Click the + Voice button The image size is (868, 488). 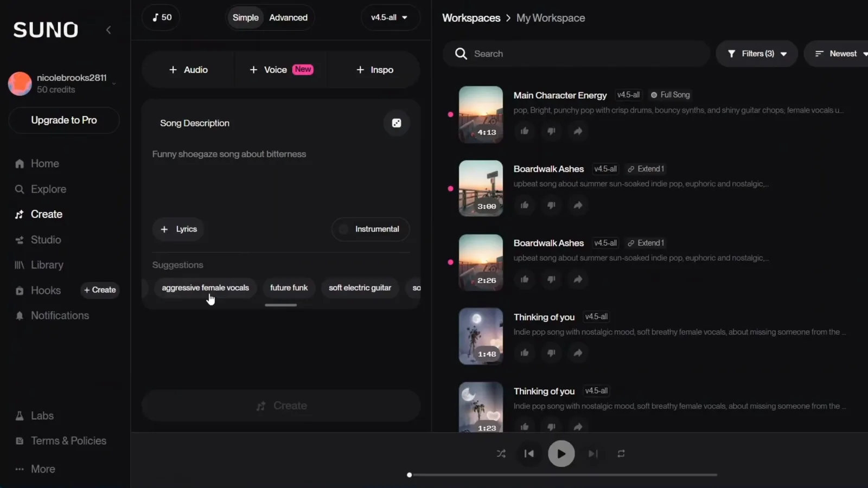[281, 70]
